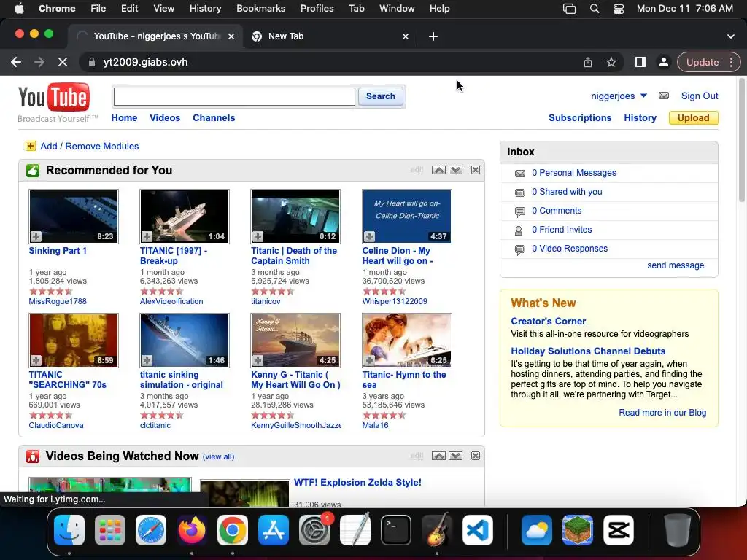Open the Profiles menu
This screenshot has width=747, height=560.
(x=317, y=9)
